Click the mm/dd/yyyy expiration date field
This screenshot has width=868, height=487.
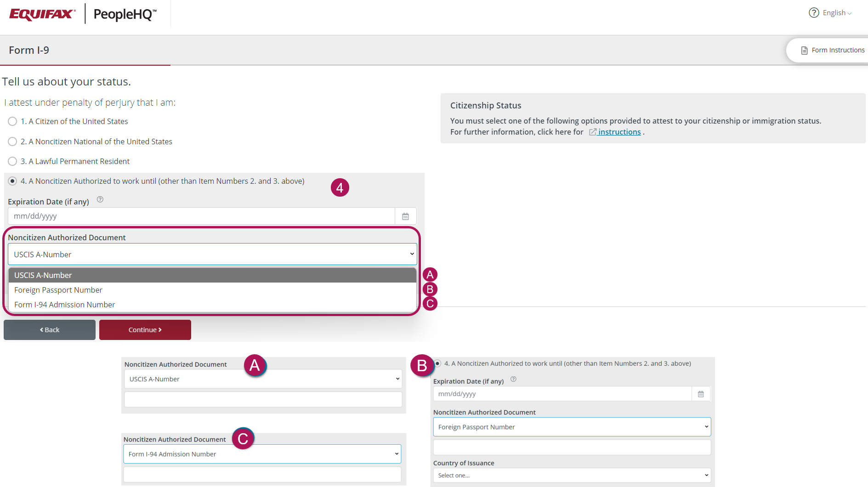(202, 216)
